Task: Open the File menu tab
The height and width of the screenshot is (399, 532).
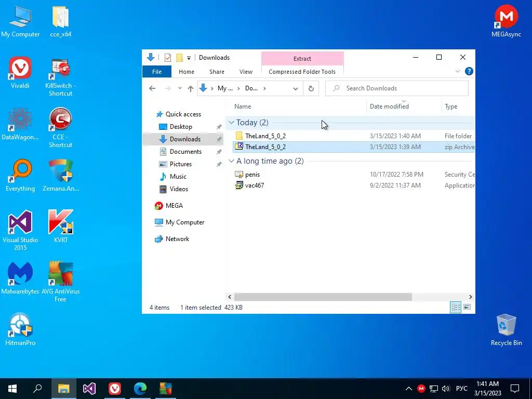Action: (157, 72)
